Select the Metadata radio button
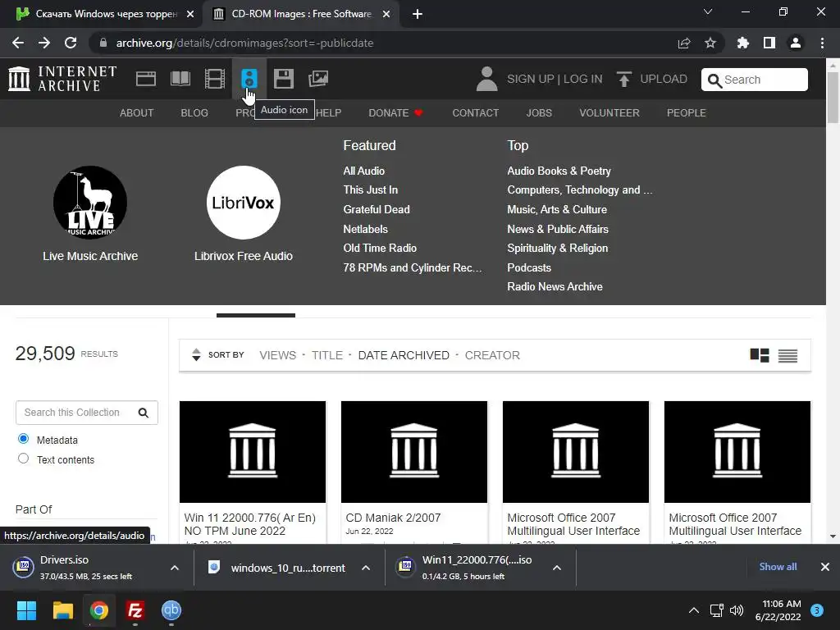This screenshot has width=840, height=630. [x=24, y=439]
